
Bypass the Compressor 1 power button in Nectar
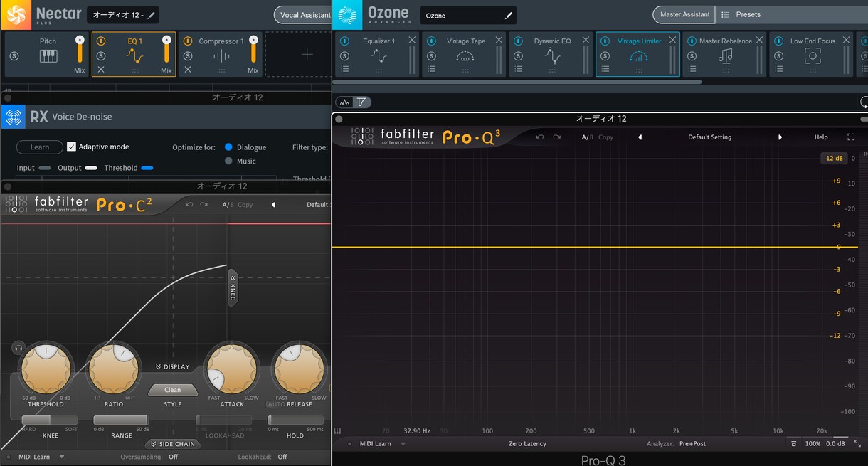[x=188, y=41]
